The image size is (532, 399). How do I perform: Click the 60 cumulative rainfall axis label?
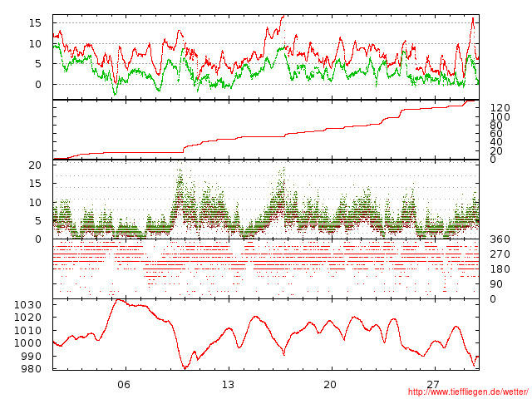(x=496, y=134)
